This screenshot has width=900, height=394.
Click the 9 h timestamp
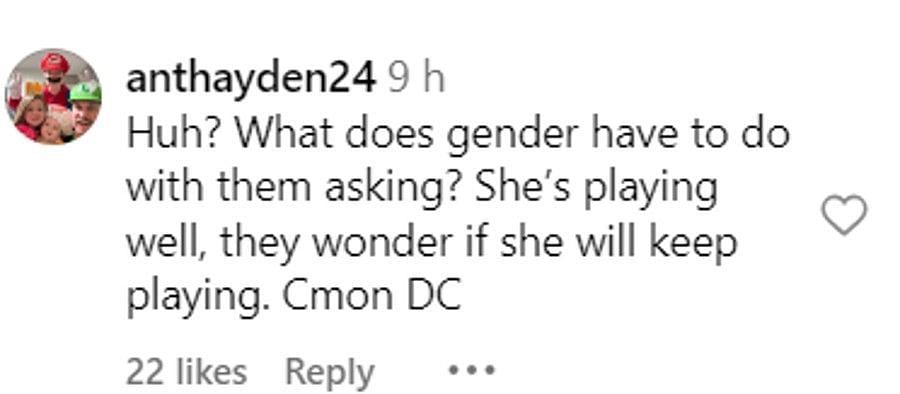pyautogui.click(x=416, y=79)
